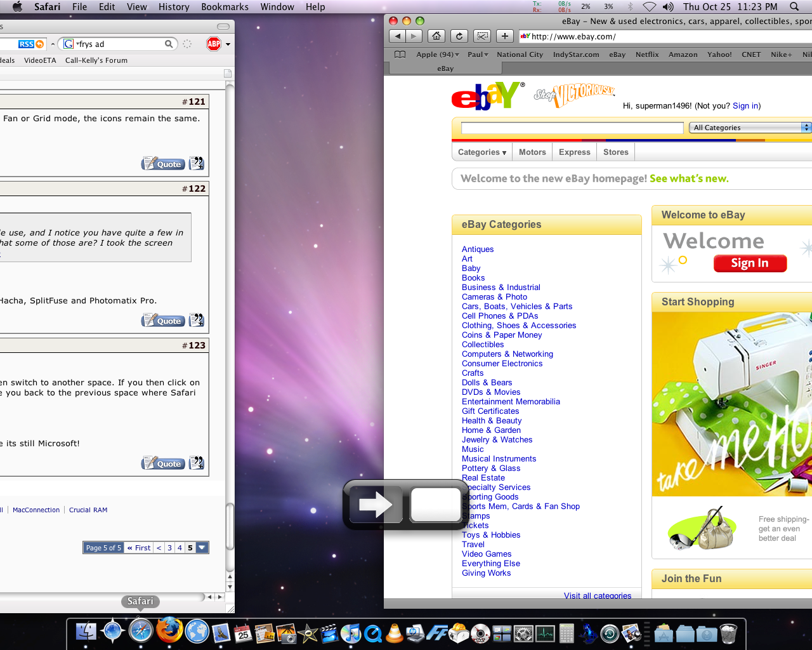Launch Firefox from the Dock
Image resolution: width=812 pixels, height=650 pixels.
click(x=169, y=630)
